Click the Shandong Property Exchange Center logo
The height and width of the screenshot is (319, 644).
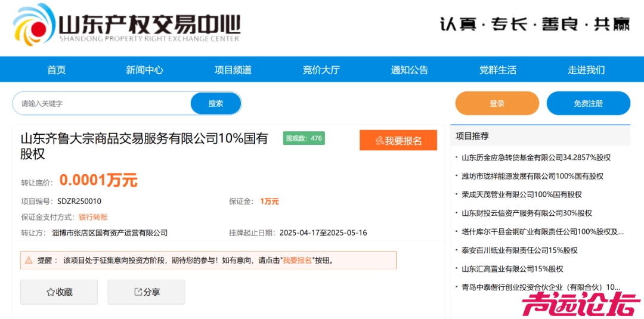pos(126,24)
